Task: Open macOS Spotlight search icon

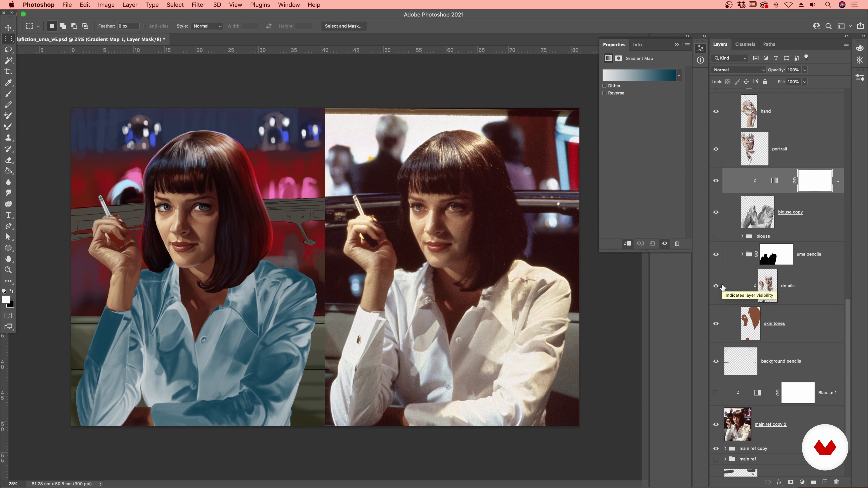Action: click(x=828, y=5)
